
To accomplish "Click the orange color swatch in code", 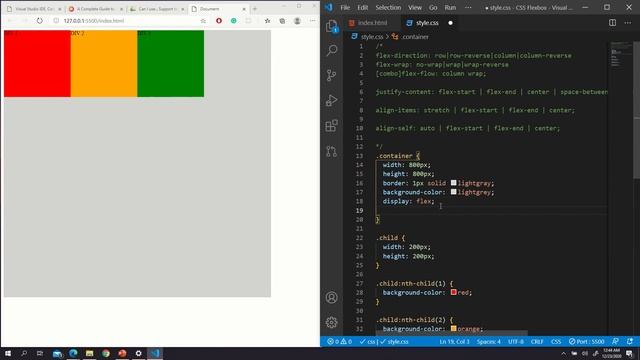I will click(453, 329).
